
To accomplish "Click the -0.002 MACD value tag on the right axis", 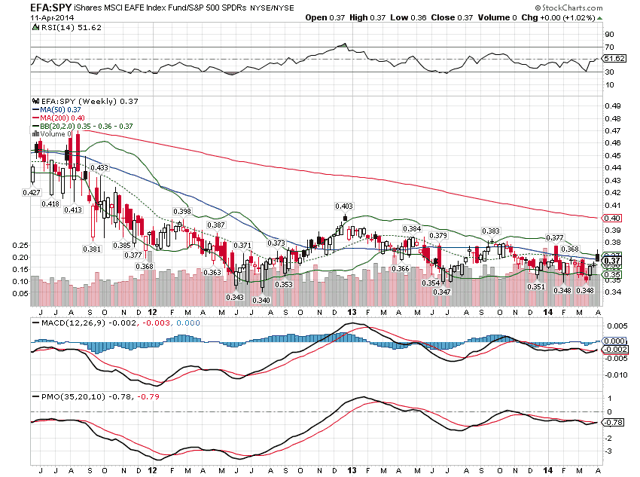I will pos(615,349).
